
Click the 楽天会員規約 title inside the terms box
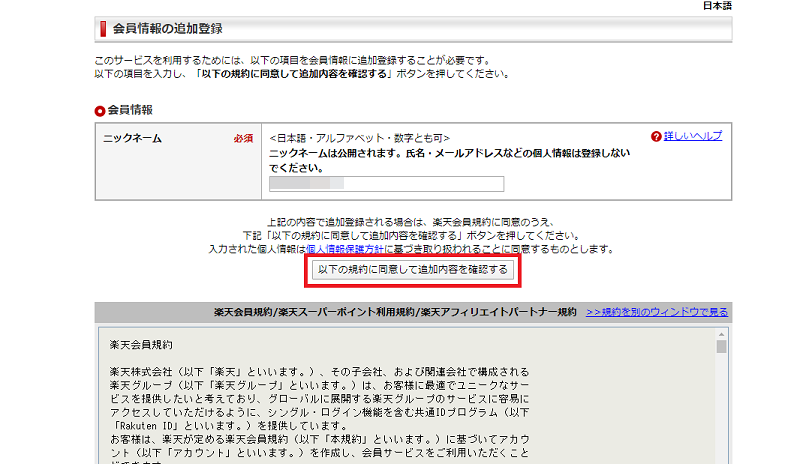[142, 345]
